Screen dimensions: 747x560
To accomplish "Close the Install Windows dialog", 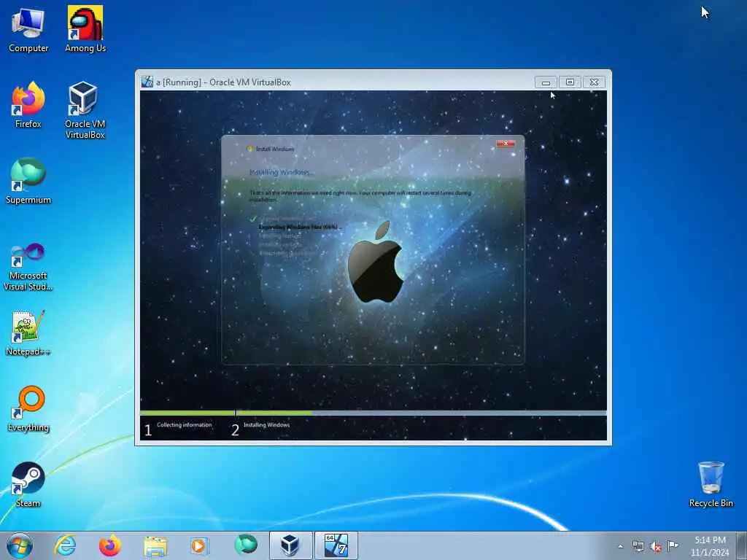I will click(506, 144).
